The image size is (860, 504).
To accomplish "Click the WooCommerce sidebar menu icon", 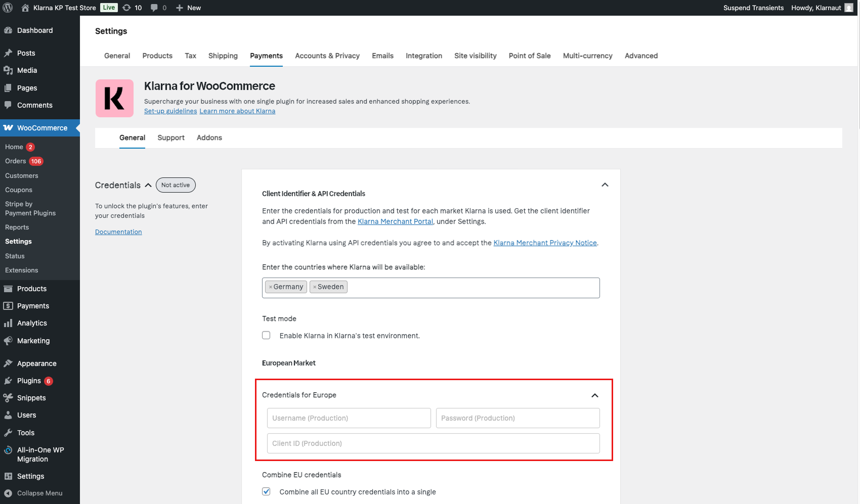I will [x=8, y=128].
